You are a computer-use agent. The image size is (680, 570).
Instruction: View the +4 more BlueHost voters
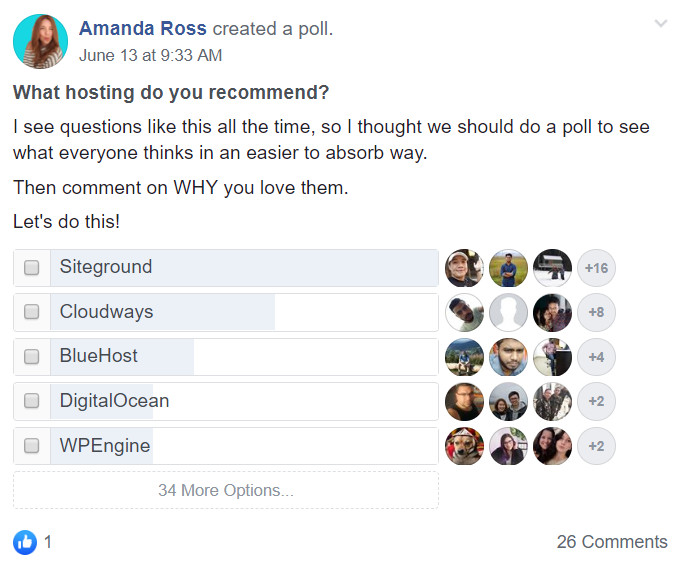(597, 356)
